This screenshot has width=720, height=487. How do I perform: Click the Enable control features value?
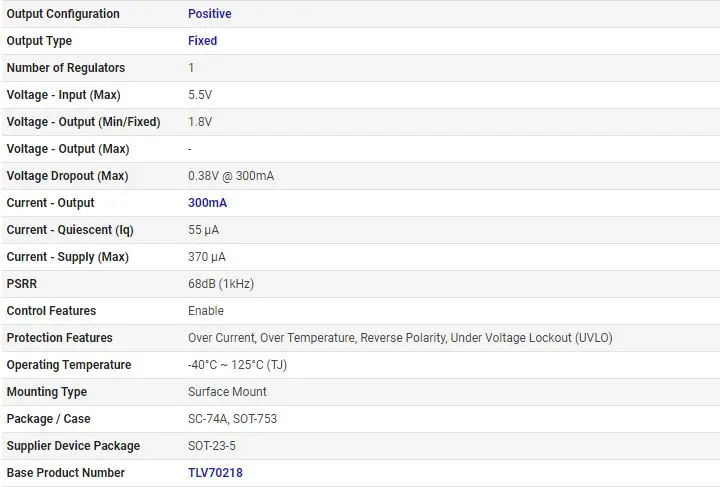tap(206, 311)
